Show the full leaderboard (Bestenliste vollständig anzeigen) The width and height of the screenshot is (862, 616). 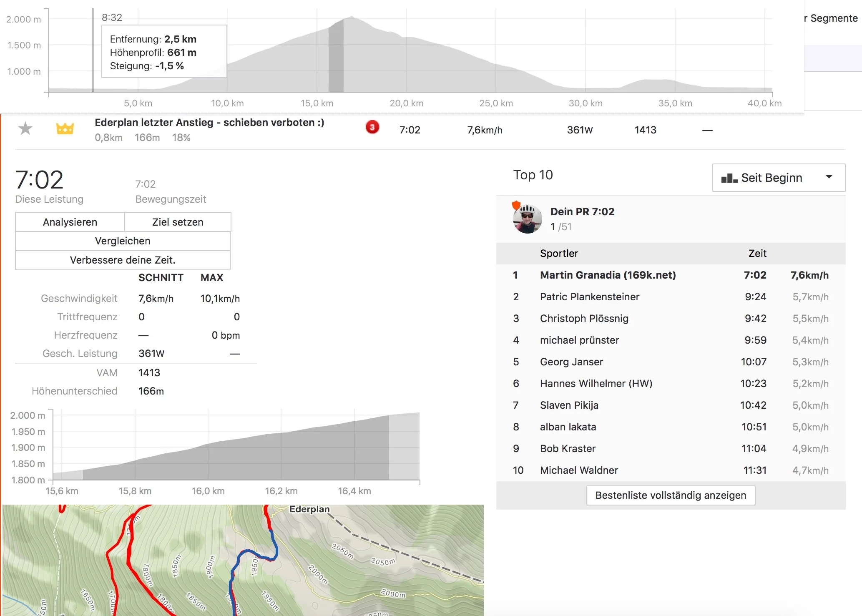tap(670, 495)
